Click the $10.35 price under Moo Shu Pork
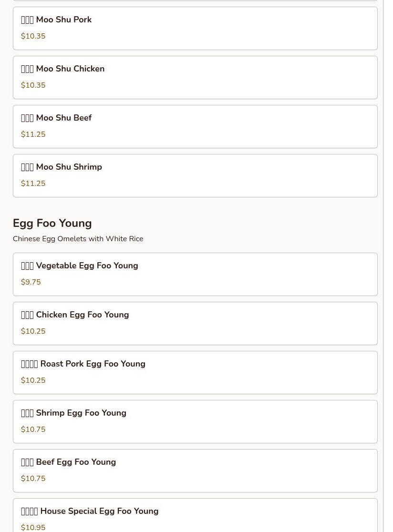 click(x=33, y=36)
